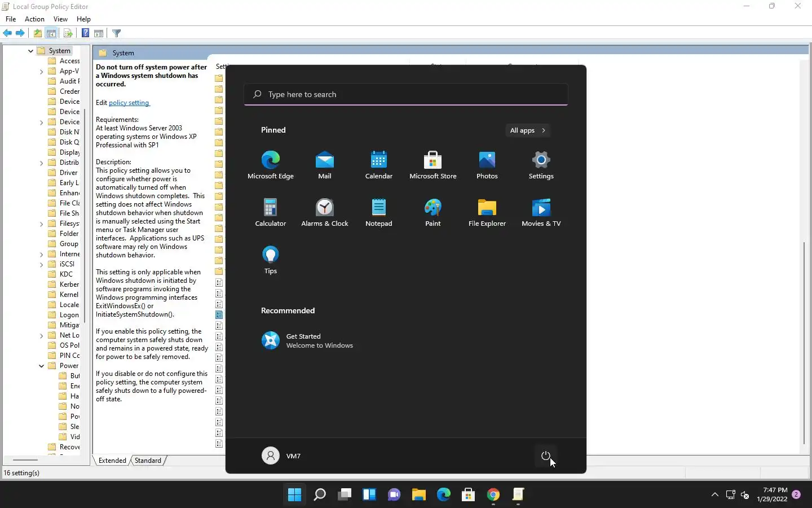Expand the Net Lo tree node
Viewport: 812px width, 508px height.
(41, 336)
